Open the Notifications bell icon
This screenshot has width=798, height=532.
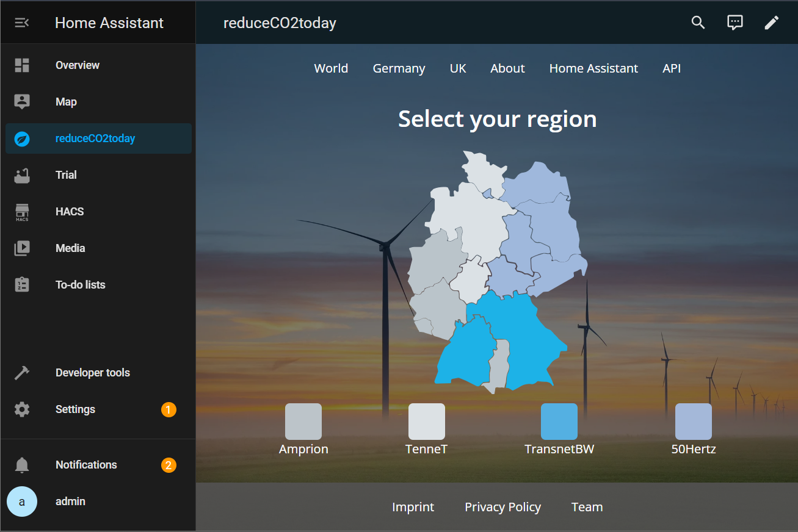click(22, 465)
